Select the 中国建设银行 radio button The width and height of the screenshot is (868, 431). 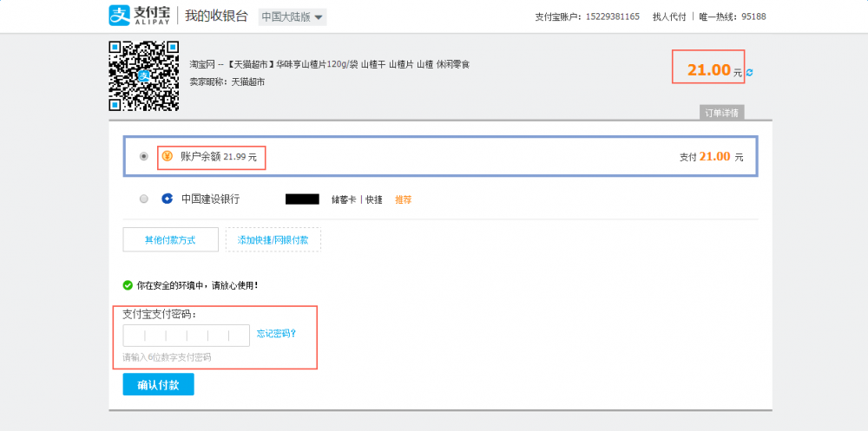coord(144,199)
